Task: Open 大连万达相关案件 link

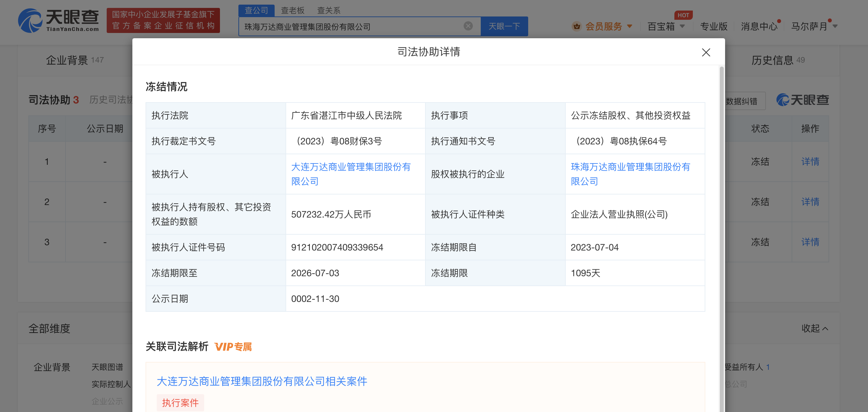Action: tap(261, 381)
